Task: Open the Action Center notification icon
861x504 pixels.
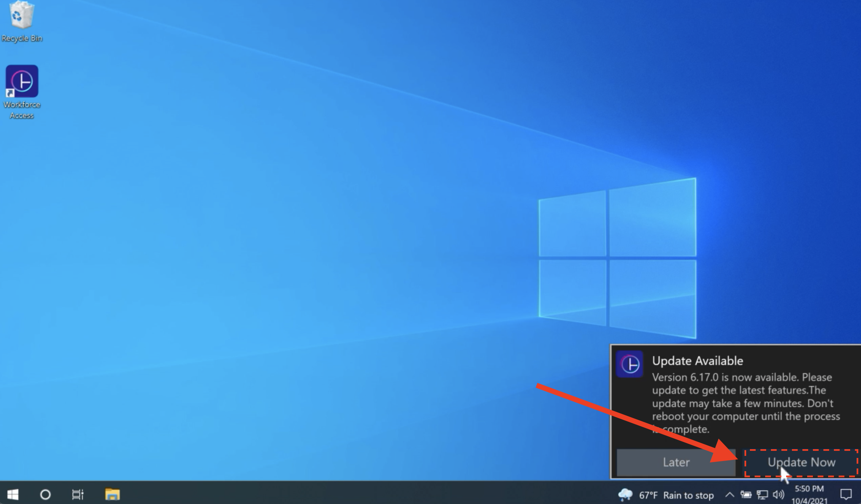Action: [846, 494]
